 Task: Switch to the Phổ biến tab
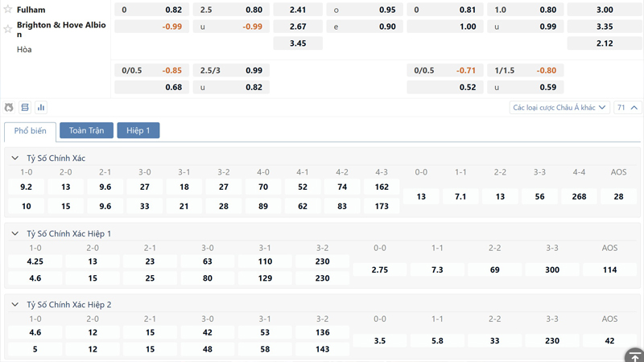click(x=30, y=130)
